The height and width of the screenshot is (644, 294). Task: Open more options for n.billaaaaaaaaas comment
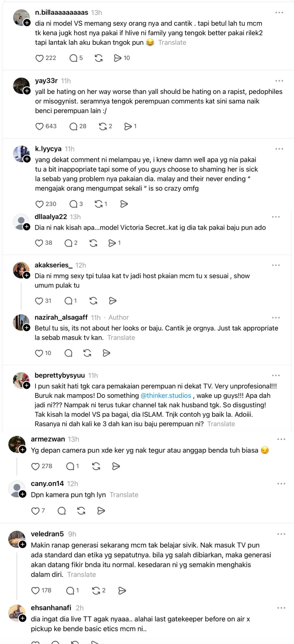[x=279, y=12]
